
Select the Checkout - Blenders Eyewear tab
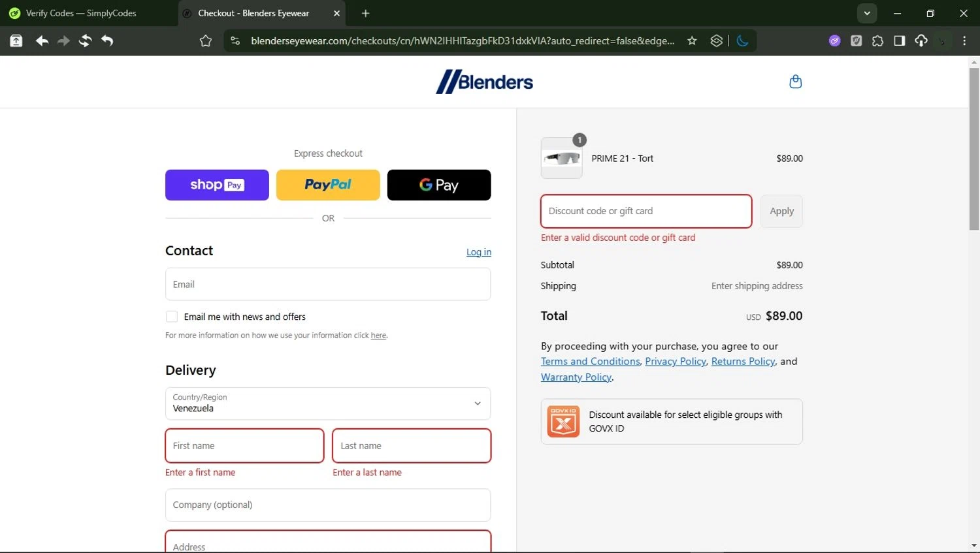tap(263, 13)
